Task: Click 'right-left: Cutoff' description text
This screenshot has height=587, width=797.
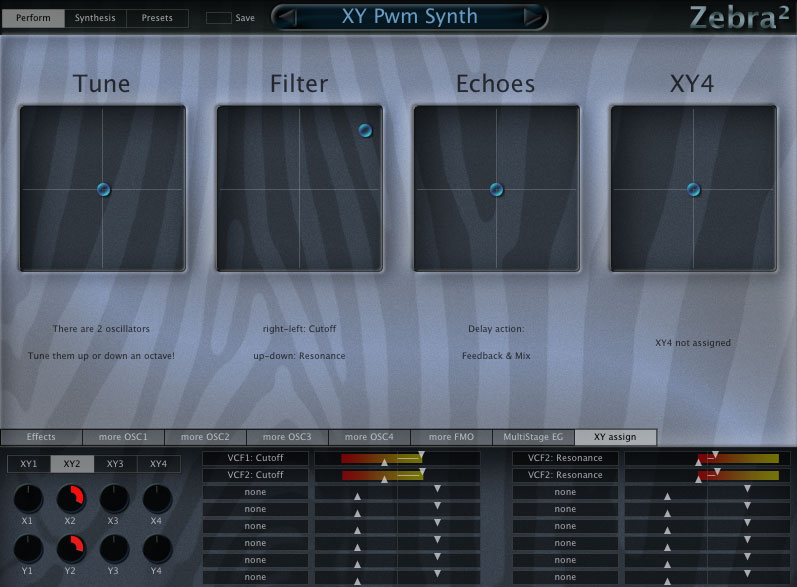Action: point(299,329)
